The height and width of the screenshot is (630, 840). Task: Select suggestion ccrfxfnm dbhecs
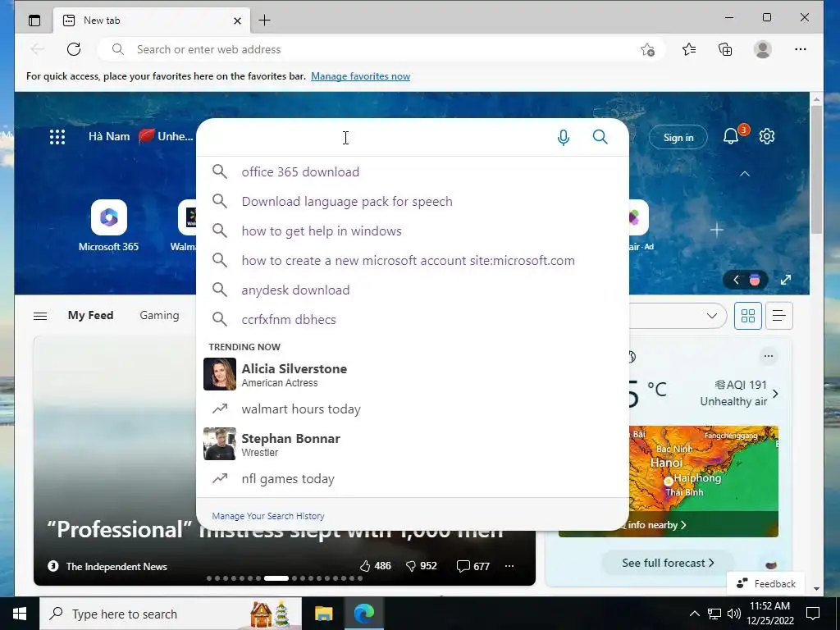point(412,319)
